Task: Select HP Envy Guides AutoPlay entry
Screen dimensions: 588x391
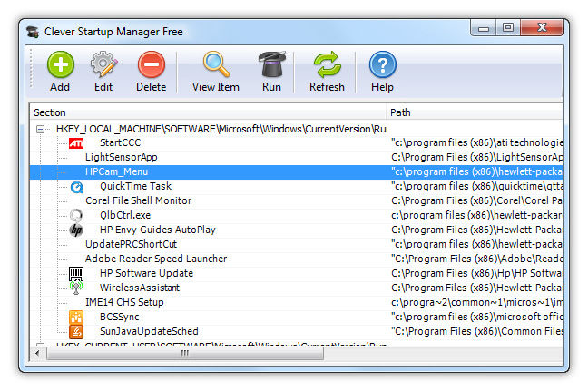Action: (x=158, y=230)
